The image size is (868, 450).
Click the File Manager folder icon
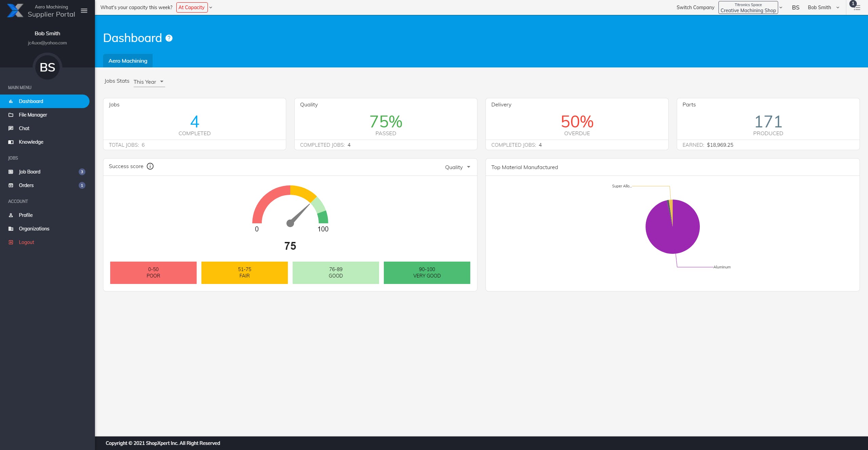point(11,115)
